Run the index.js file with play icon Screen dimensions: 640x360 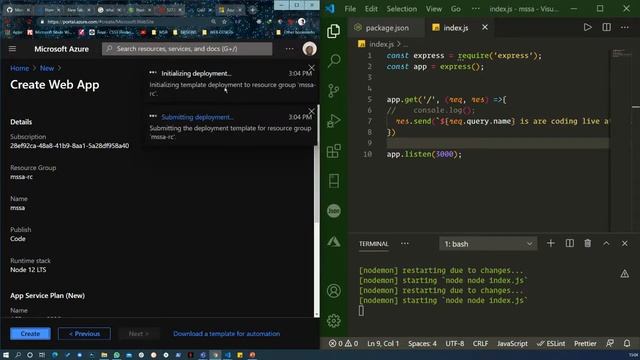(587, 27)
